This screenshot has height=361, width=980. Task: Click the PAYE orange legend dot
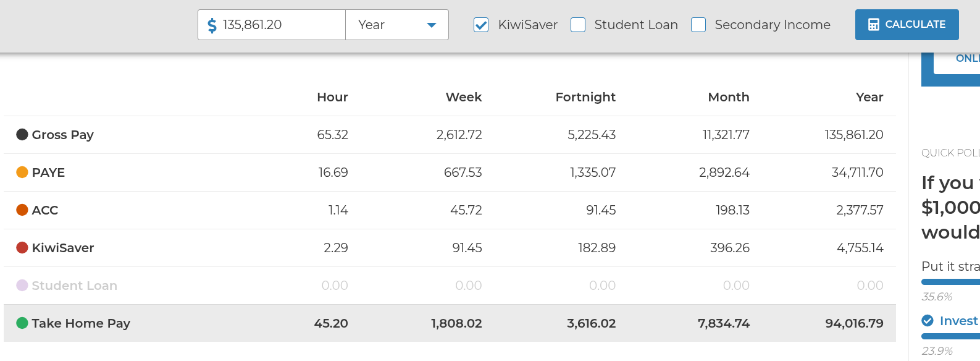coord(22,172)
